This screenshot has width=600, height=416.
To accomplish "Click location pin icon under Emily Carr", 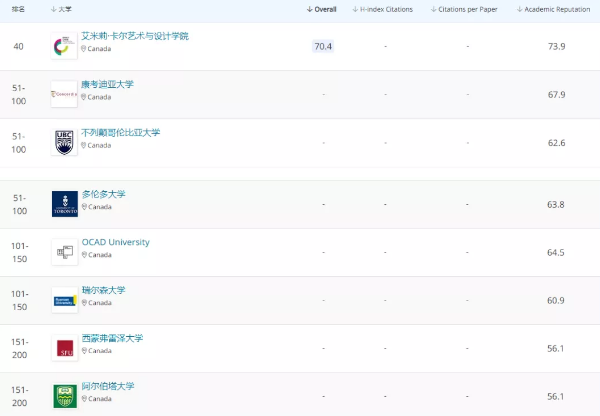I will [x=83, y=49].
